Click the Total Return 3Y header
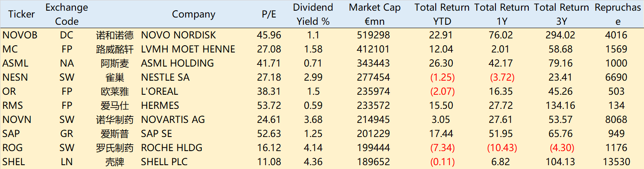Screen dimensions: 644x169 click(x=561, y=14)
